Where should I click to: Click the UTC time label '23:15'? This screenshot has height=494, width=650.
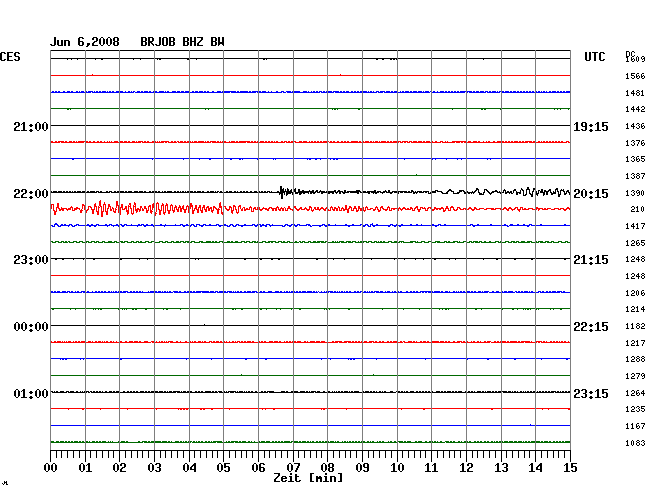coord(591,393)
